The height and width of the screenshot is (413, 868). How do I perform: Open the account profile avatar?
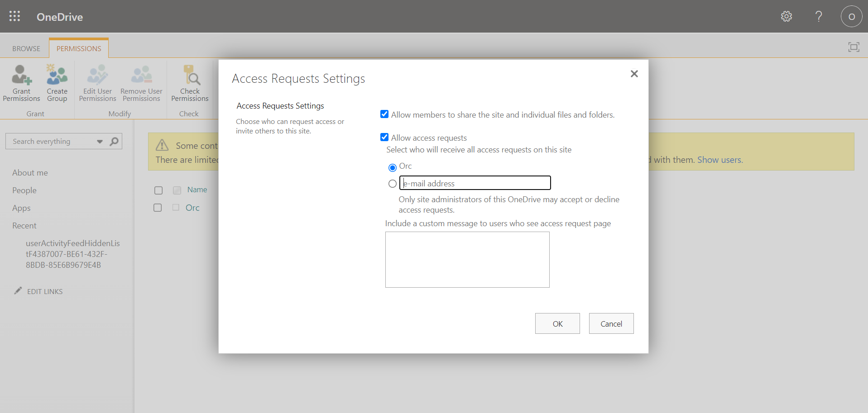(x=851, y=16)
